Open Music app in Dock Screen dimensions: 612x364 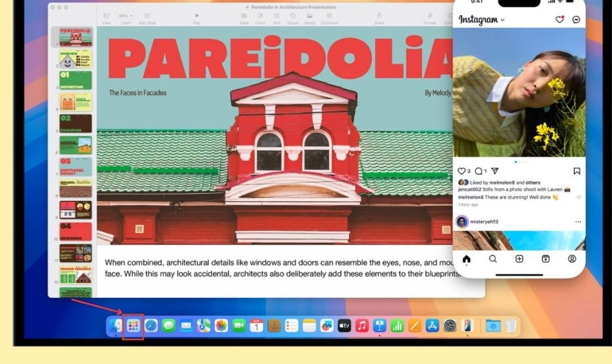(x=362, y=325)
